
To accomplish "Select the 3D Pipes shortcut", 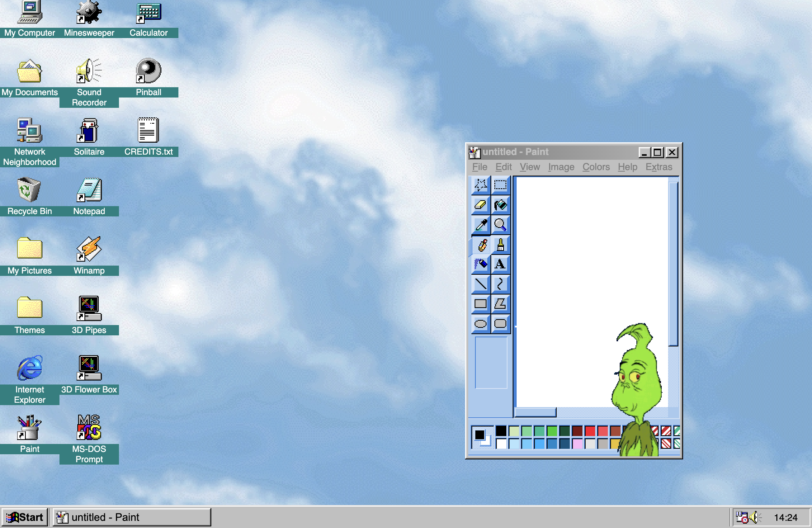I will (89, 315).
